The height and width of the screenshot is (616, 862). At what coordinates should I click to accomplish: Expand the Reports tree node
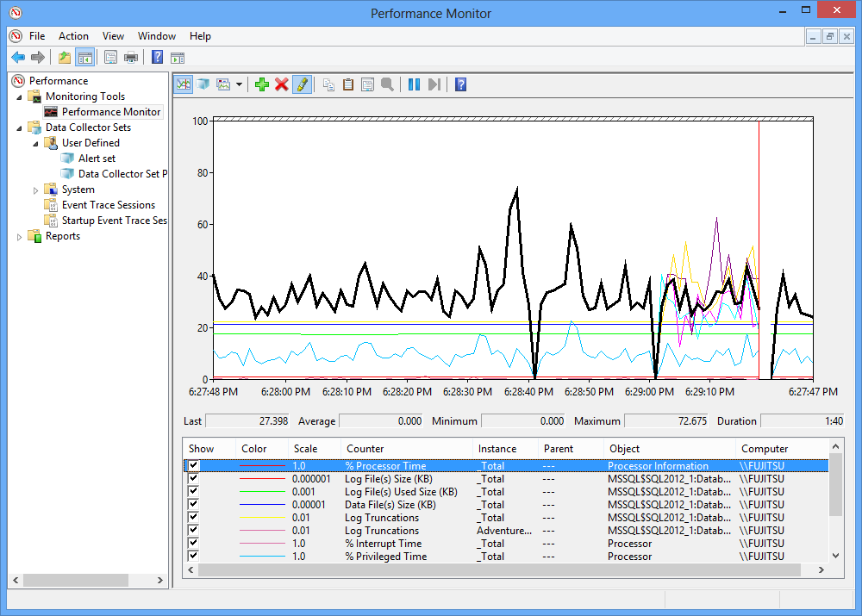pos(19,237)
